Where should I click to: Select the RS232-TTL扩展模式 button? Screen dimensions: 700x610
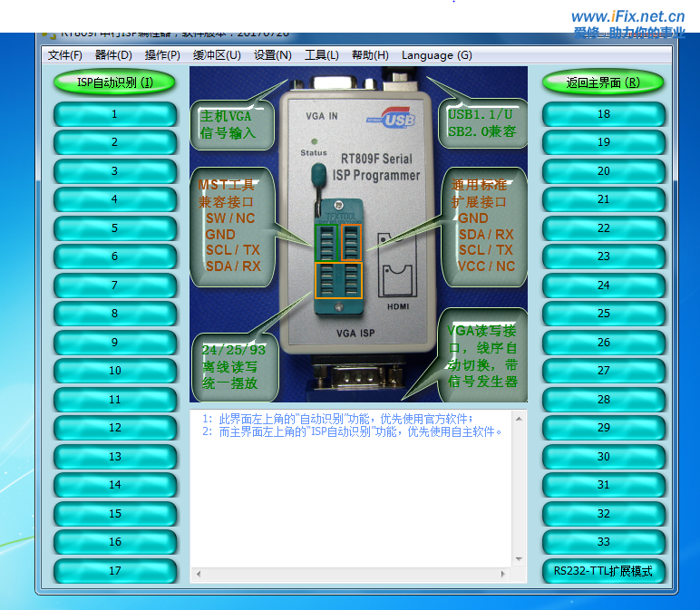[603, 571]
